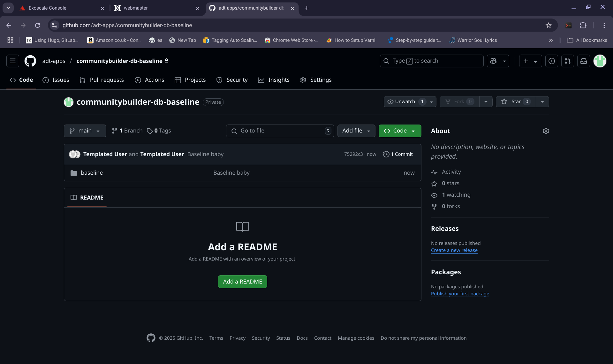The width and height of the screenshot is (613, 364).
Task: Open the GitHub hamburger navigation menu
Action: pyautogui.click(x=13, y=61)
